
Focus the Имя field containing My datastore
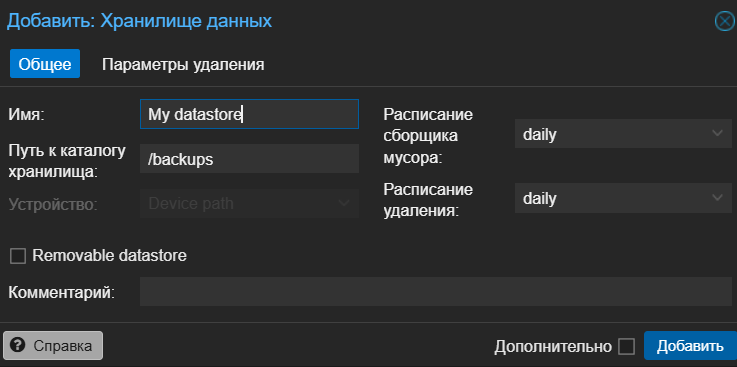tap(249, 114)
